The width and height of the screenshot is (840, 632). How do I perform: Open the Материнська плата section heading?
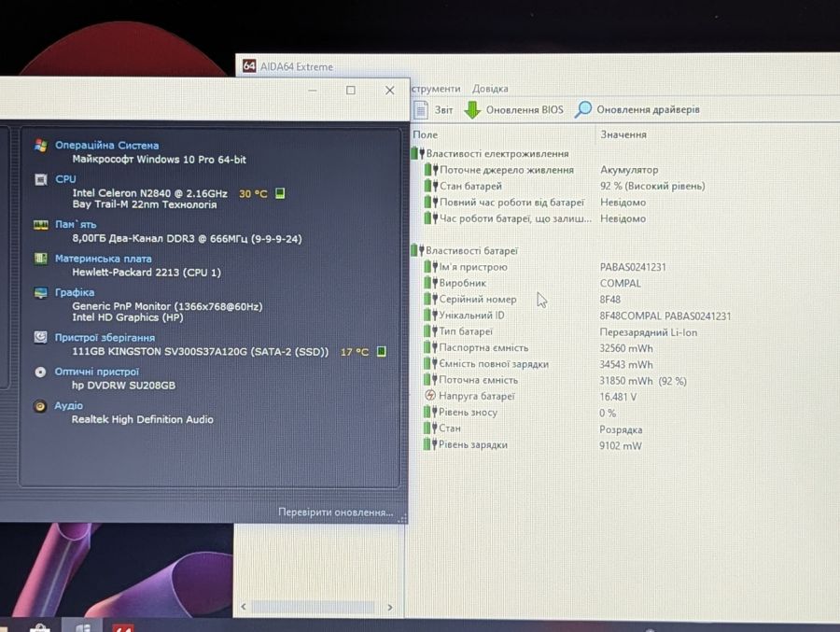103,259
